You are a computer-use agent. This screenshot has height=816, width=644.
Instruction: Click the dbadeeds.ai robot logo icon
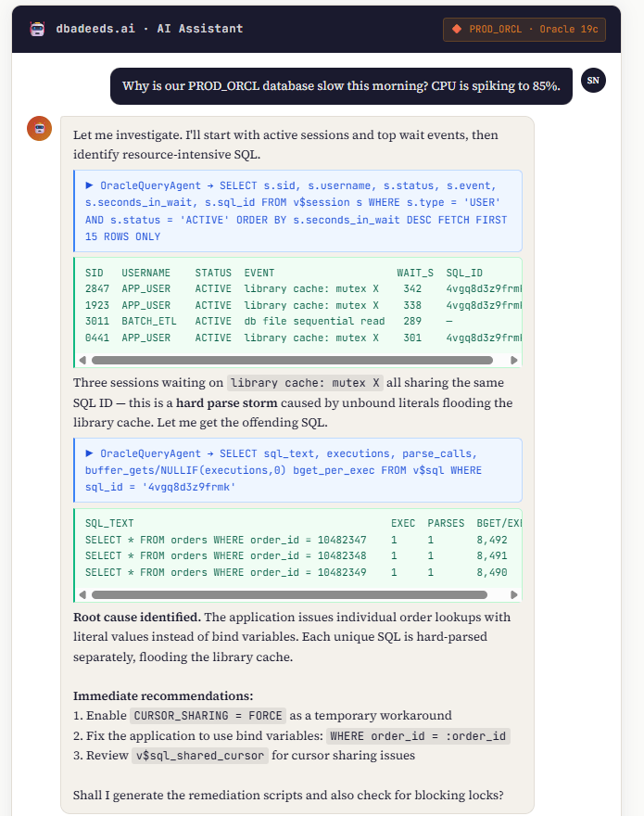point(38,29)
